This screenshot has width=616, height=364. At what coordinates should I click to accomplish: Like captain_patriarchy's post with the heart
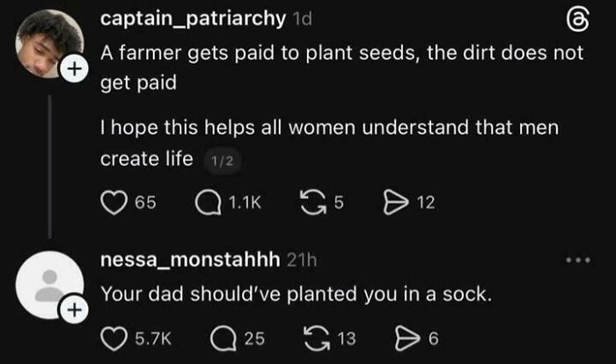coord(114,203)
